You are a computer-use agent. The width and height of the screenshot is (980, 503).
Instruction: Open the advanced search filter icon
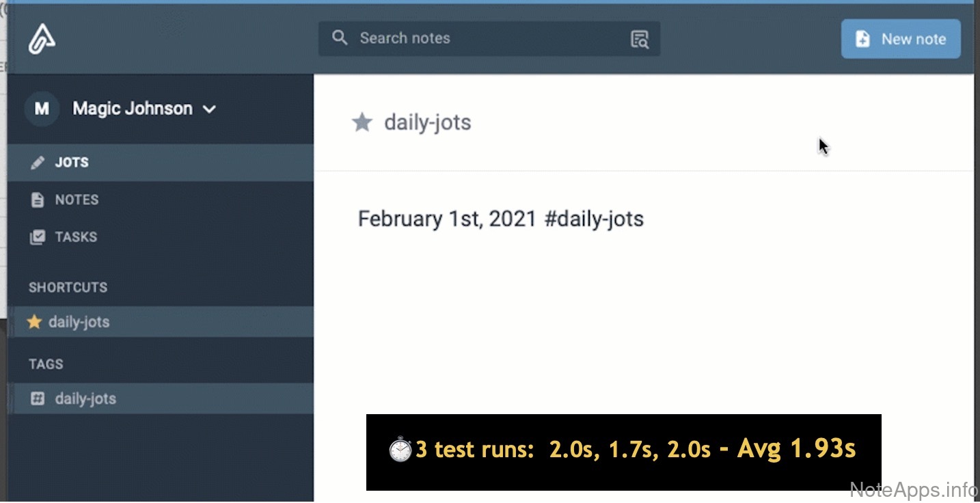click(x=640, y=39)
